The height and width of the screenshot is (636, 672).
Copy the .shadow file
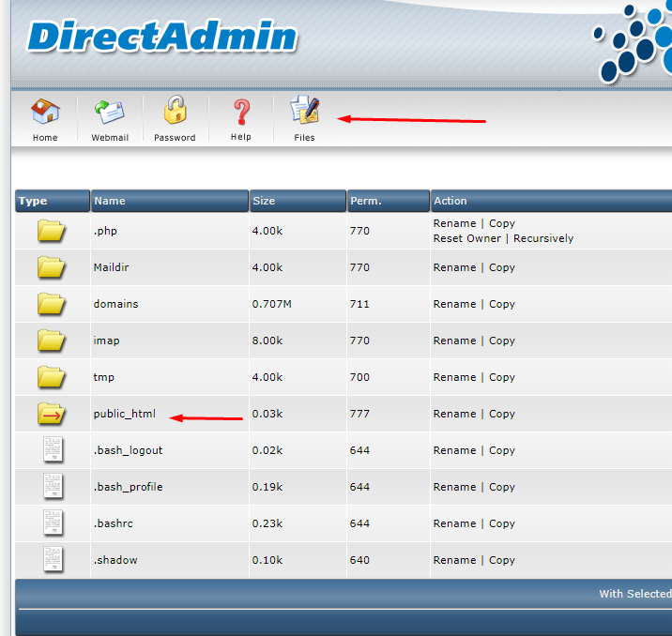(x=502, y=561)
